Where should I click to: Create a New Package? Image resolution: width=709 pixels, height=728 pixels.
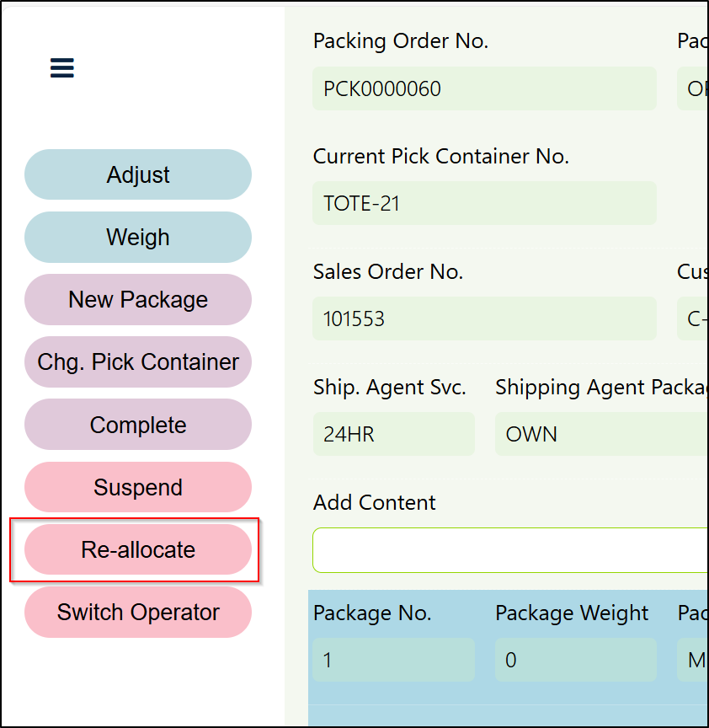pyautogui.click(x=138, y=299)
